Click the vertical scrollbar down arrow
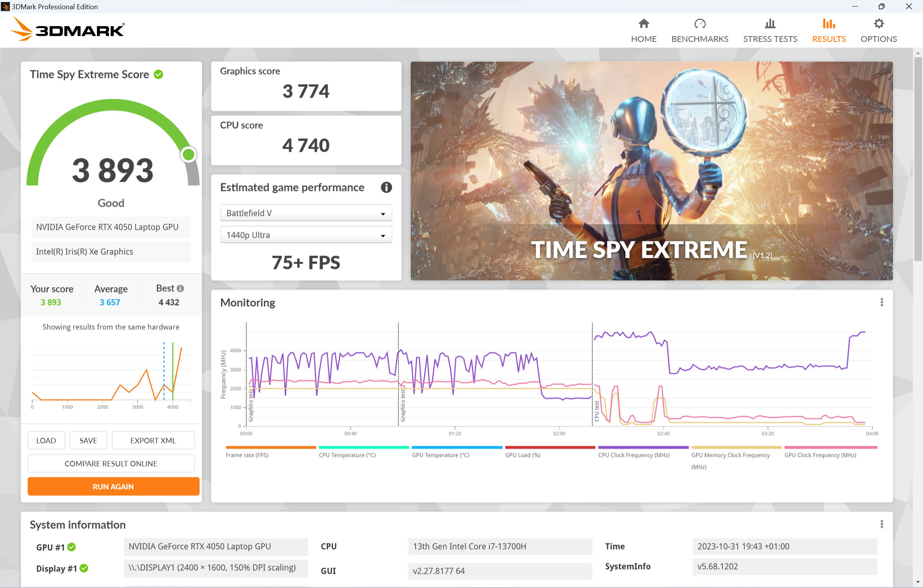923x588 pixels. pyautogui.click(x=918, y=582)
